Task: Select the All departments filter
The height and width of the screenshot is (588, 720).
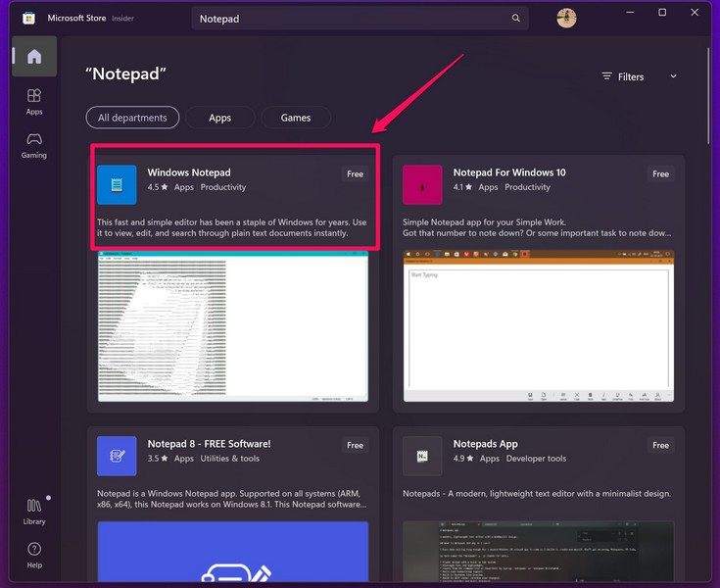Action: click(132, 118)
